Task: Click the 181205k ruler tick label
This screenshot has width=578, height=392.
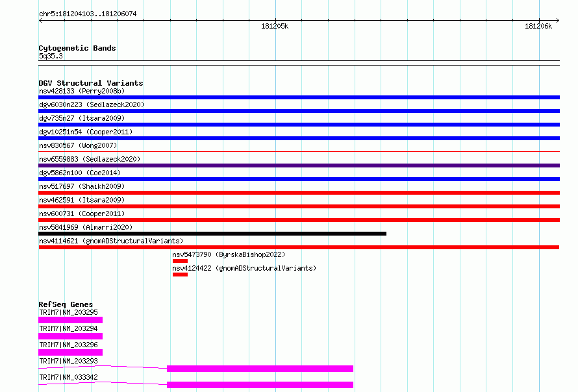Action: (x=275, y=26)
